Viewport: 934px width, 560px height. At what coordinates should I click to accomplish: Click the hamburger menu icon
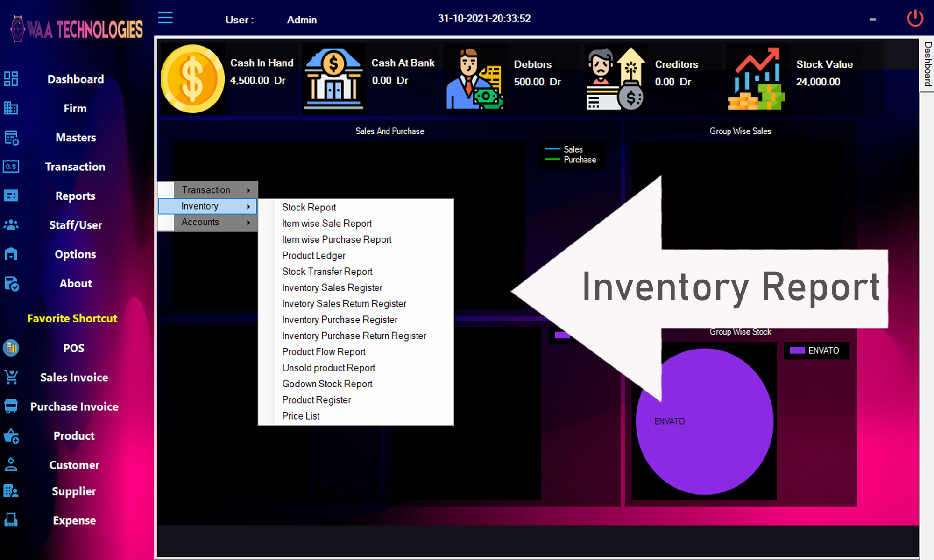(x=165, y=18)
